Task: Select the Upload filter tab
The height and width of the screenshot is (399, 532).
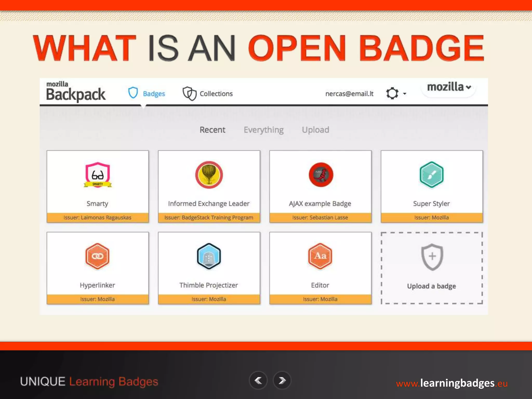Action: 315,130
